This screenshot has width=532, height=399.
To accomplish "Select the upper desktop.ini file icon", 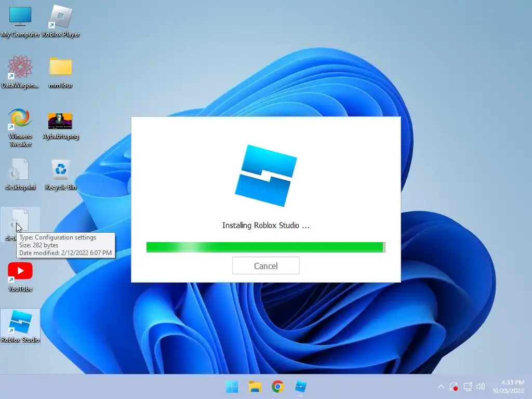I will [20, 174].
